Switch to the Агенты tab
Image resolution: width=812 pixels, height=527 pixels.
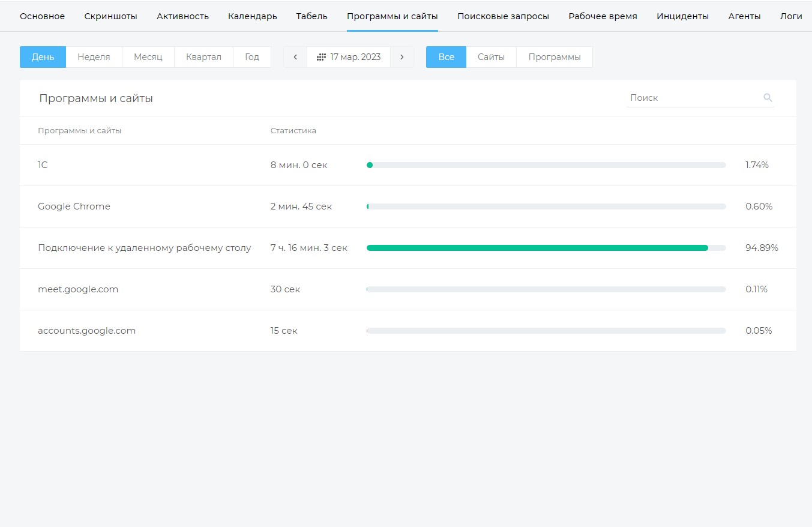coord(744,16)
